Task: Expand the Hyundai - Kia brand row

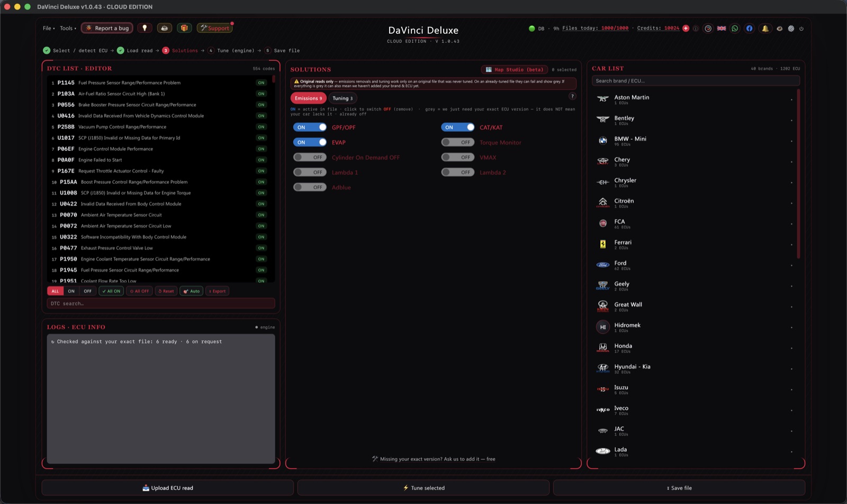Action: pos(693,368)
